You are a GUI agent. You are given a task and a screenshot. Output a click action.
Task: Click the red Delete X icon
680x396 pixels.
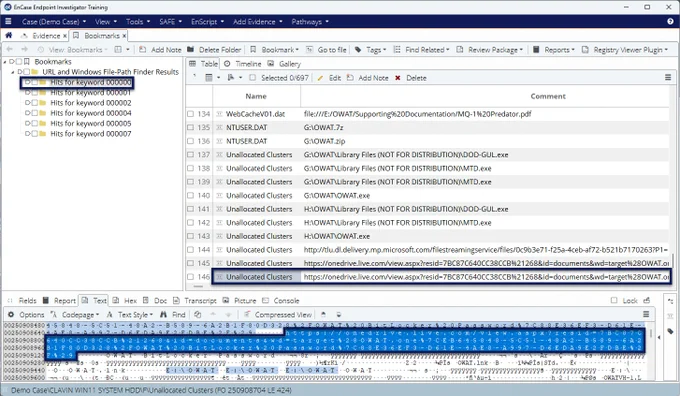[x=398, y=78]
